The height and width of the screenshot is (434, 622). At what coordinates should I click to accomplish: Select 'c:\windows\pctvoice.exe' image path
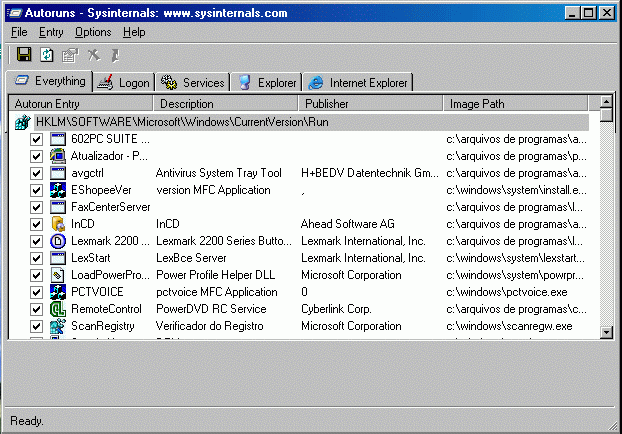pyautogui.click(x=507, y=292)
